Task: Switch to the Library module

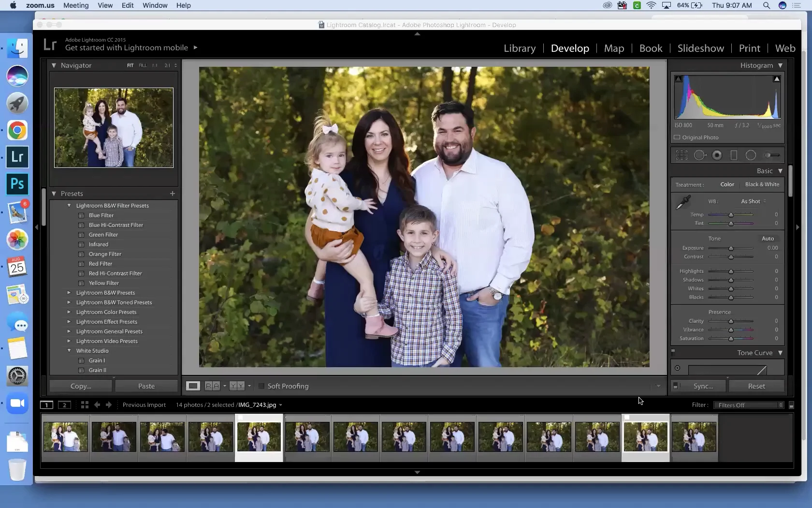Action: 520,48
